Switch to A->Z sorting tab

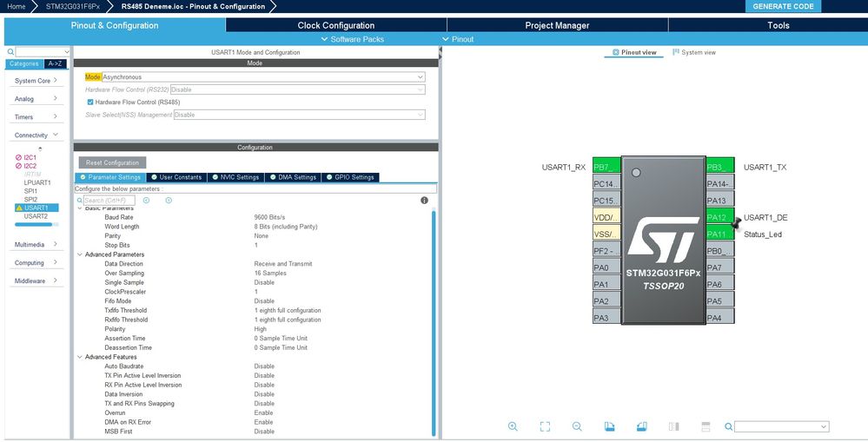tap(55, 63)
